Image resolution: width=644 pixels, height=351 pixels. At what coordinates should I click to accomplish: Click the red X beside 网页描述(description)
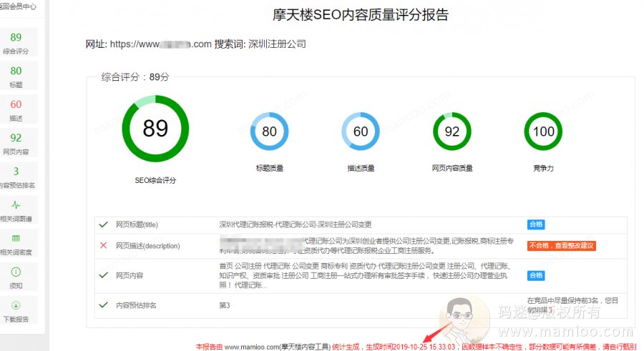pyautogui.click(x=104, y=245)
